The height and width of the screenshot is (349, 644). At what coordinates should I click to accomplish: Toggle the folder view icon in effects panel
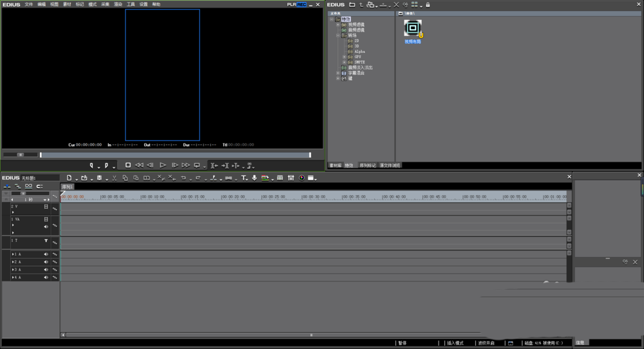pos(352,5)
